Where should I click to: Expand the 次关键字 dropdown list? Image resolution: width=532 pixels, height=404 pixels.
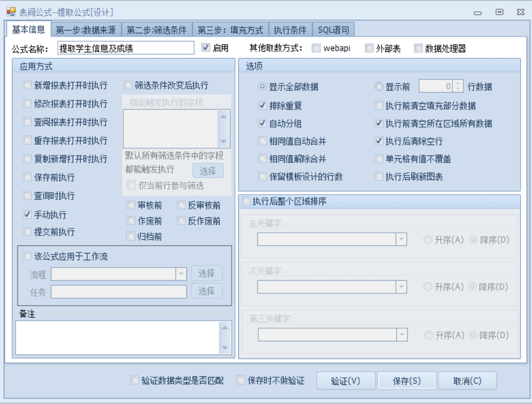[401, 287]
